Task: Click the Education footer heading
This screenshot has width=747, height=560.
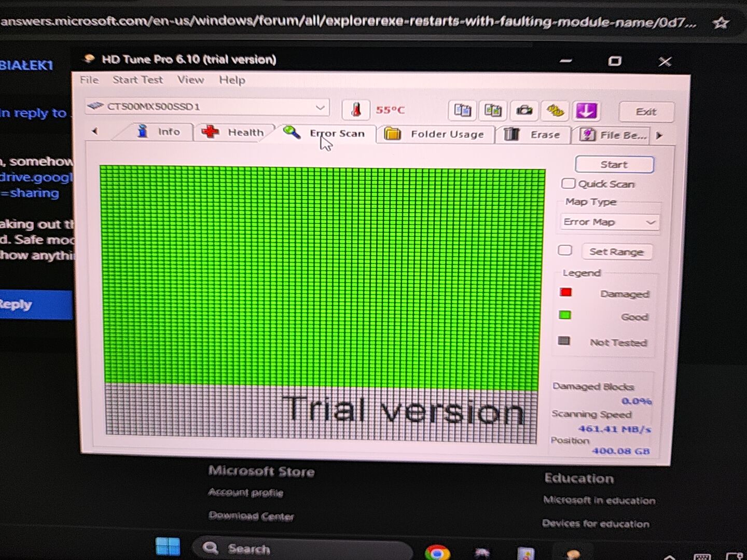Action: 579,478
